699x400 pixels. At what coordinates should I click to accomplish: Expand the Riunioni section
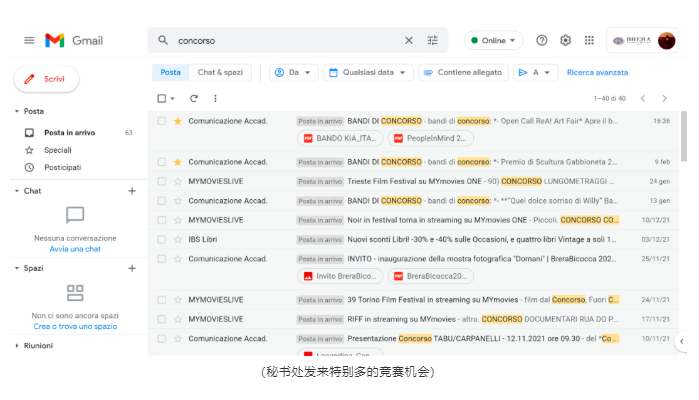17,346
